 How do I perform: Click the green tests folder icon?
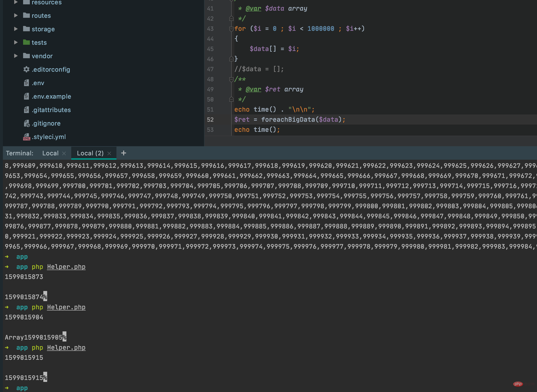click(x=26, y=42)
